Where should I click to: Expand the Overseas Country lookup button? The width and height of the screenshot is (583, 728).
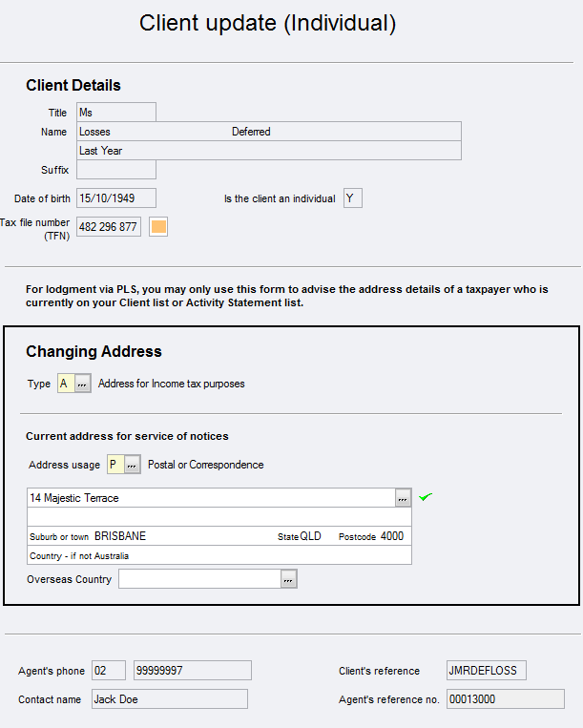[x=288, y=579]
